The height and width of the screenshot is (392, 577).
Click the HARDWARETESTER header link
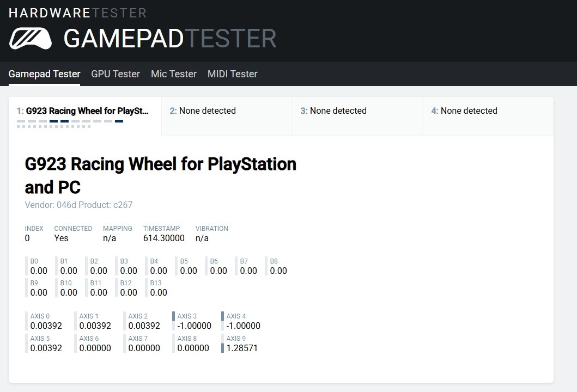pos(77,13)
